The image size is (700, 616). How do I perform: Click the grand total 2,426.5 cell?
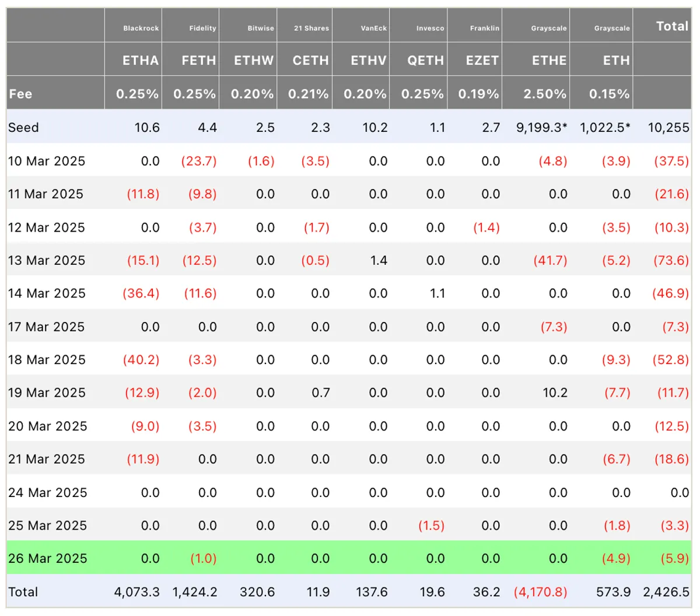[666, 591]
